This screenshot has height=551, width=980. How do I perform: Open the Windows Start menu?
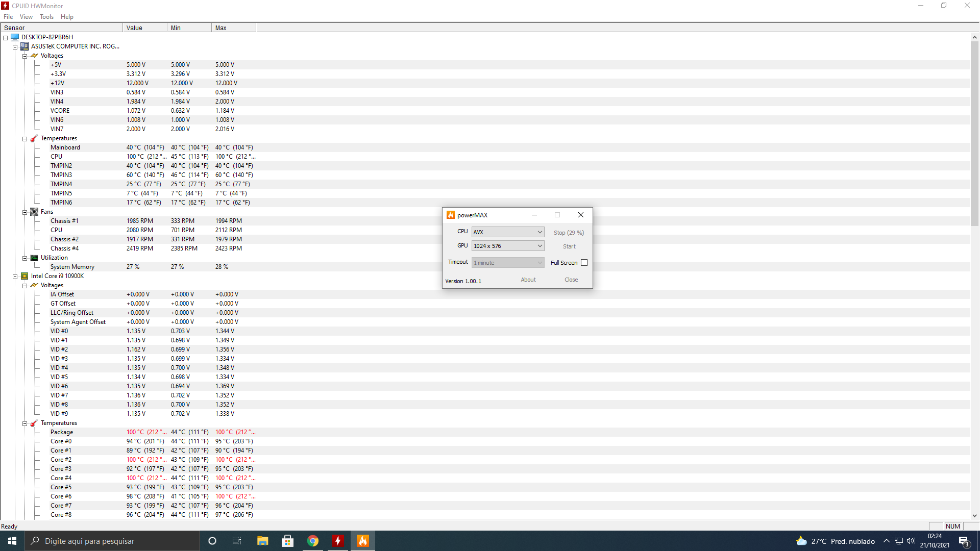coord(12,541)
